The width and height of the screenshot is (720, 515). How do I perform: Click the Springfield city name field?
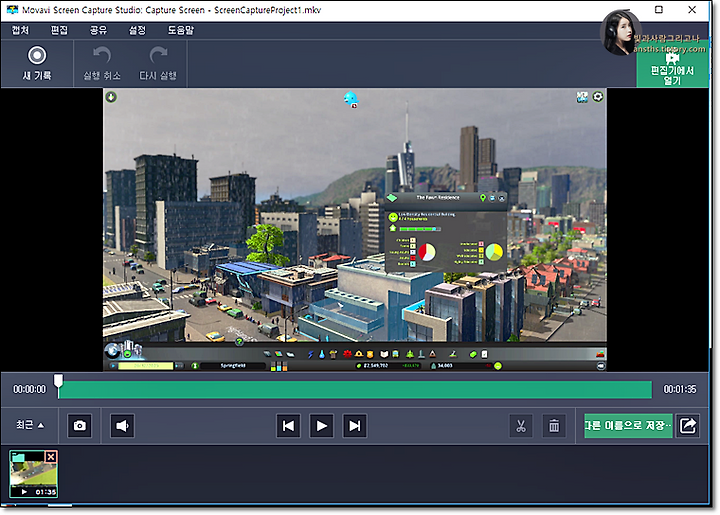[x=233, y=366]
